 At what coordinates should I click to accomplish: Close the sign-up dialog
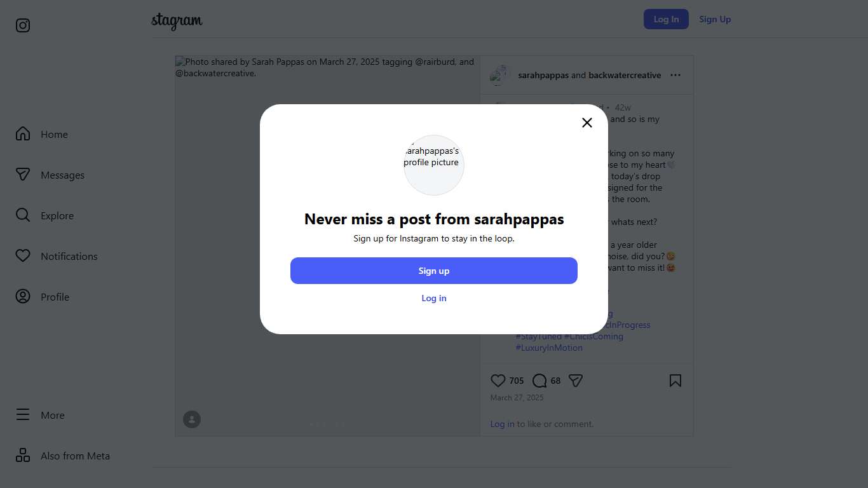coord(587,123)
